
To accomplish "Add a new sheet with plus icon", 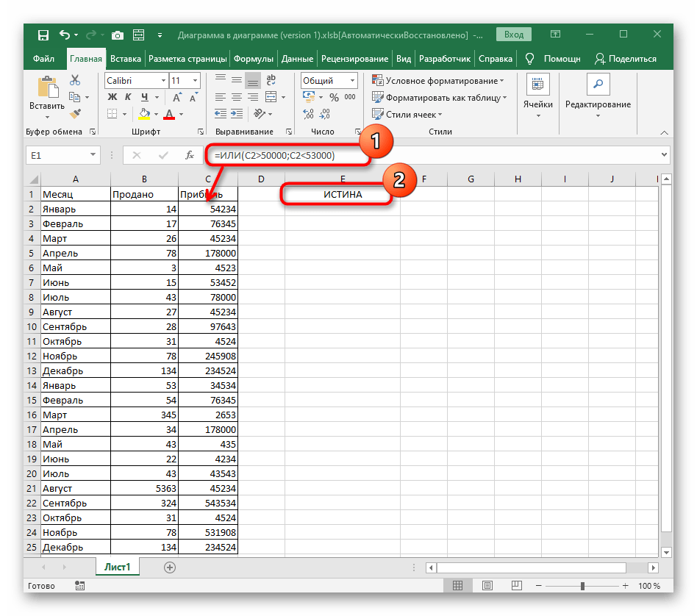I will [x=170, y=567].
